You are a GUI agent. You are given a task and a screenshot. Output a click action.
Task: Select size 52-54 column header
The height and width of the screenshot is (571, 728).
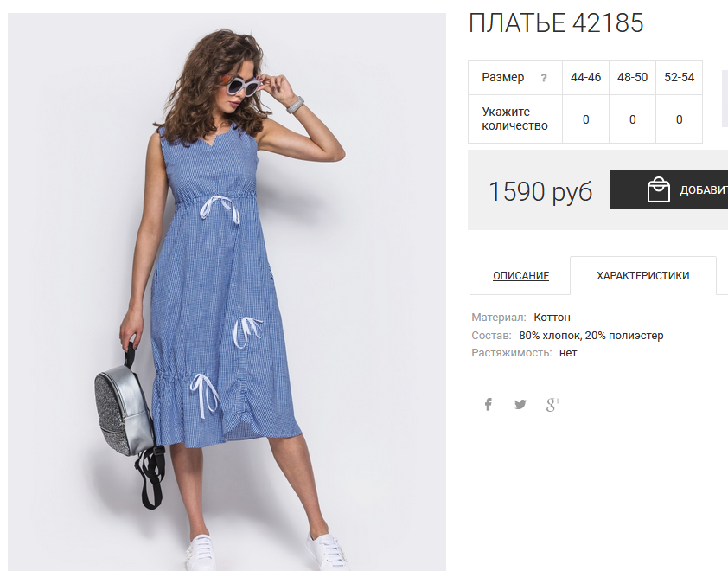coord(680,77)
